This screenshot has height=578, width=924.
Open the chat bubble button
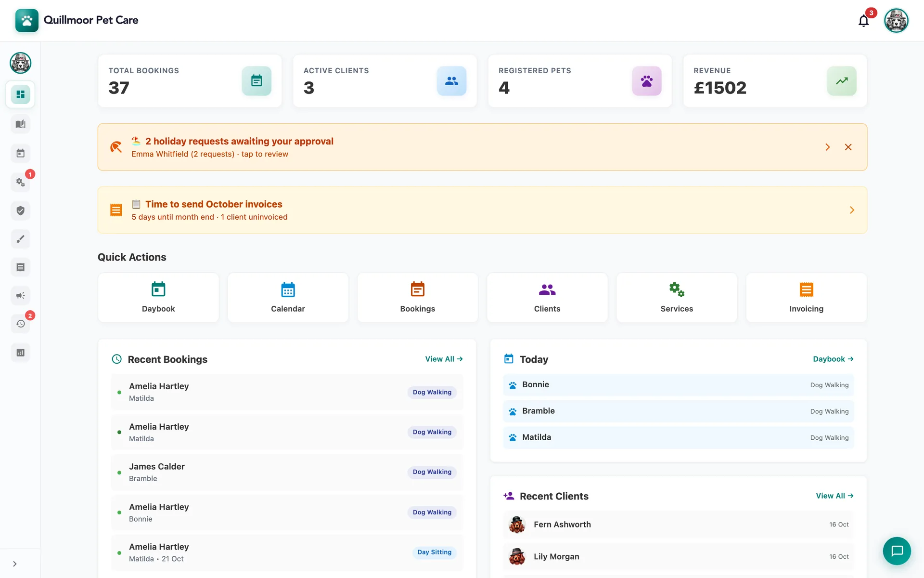897,551
